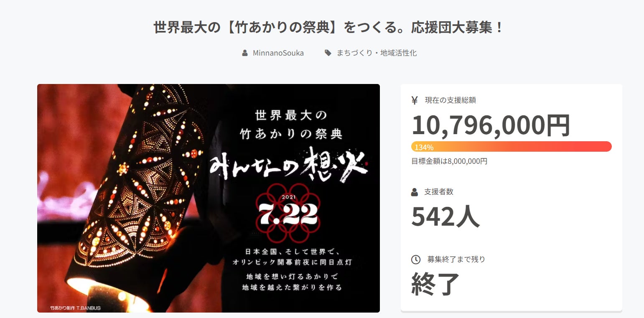Image resolution: width=644 pixels, height=318 pixels.
Task: Click the person icon beside 支援者数
Action: [415, 192]
